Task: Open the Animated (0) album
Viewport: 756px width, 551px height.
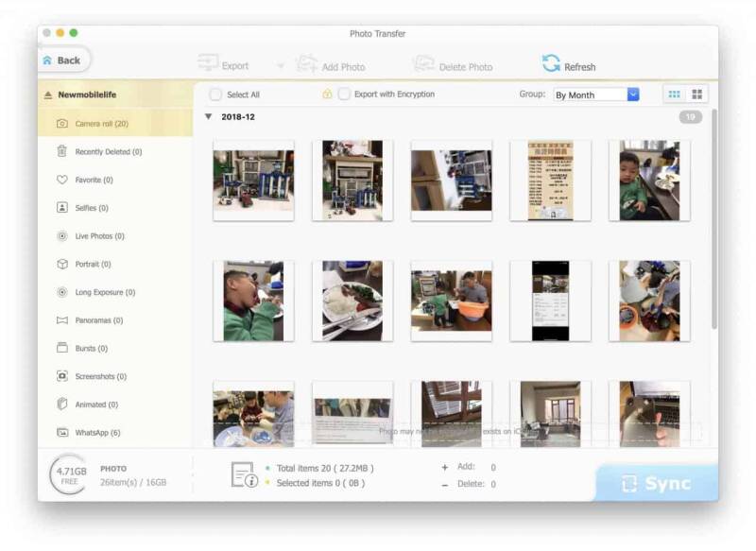Action: (115, 404)
